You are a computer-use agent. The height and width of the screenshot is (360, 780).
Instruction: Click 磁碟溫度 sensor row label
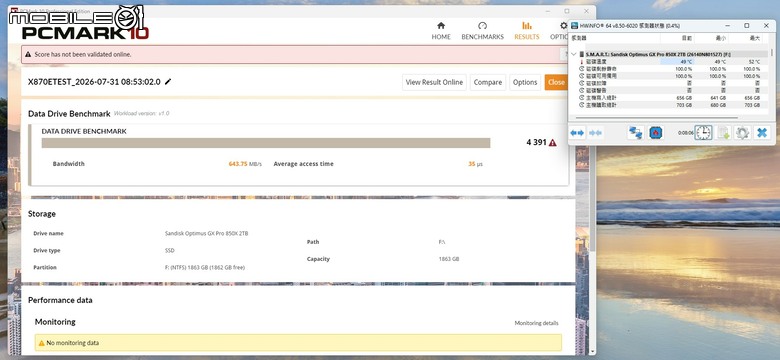(x=596, y=62)
